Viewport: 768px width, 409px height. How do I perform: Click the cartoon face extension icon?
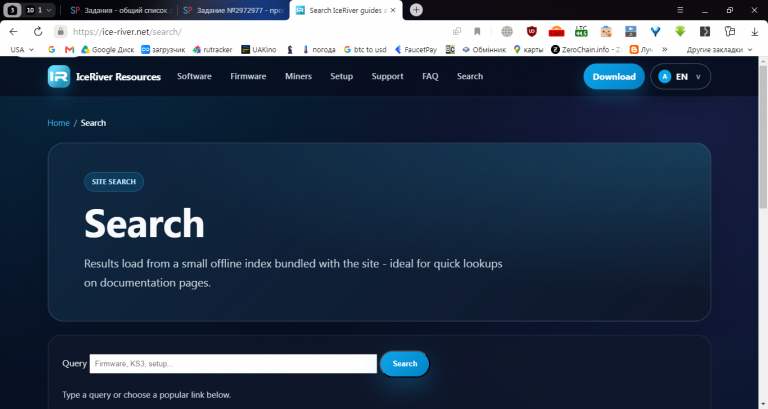(606, 32)
